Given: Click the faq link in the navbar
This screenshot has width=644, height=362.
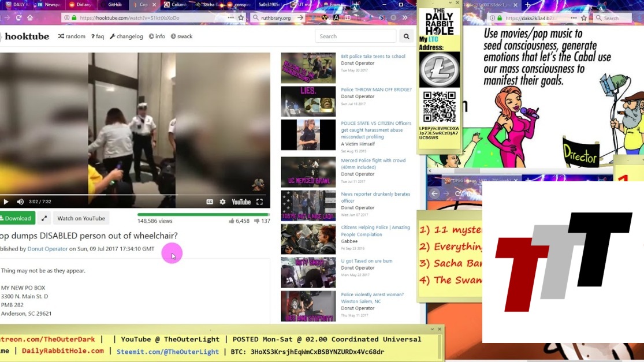Looking at the screenshot, I should [96, 36].
